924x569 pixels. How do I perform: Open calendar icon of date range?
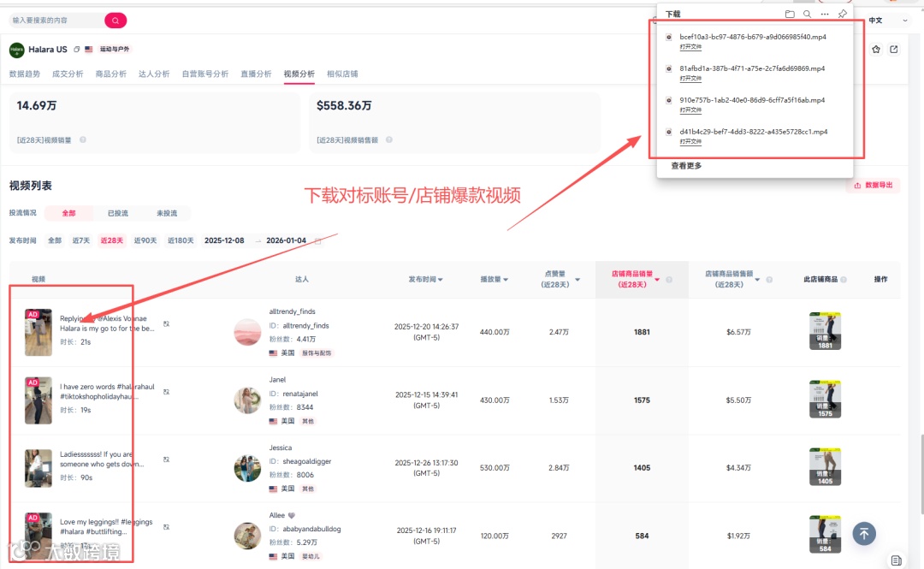point(318,240)
